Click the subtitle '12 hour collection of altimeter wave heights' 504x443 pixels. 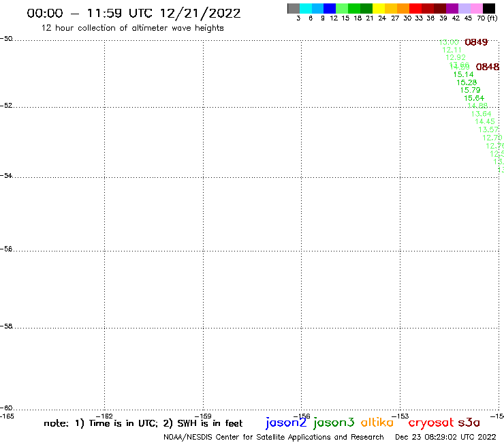click(x=132, y=29)
